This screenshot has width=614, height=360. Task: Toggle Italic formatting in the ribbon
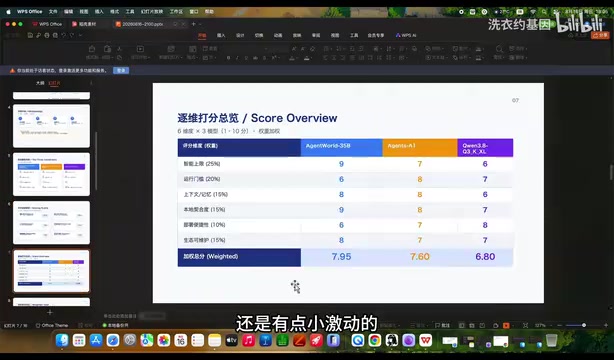tap(237, 58)
